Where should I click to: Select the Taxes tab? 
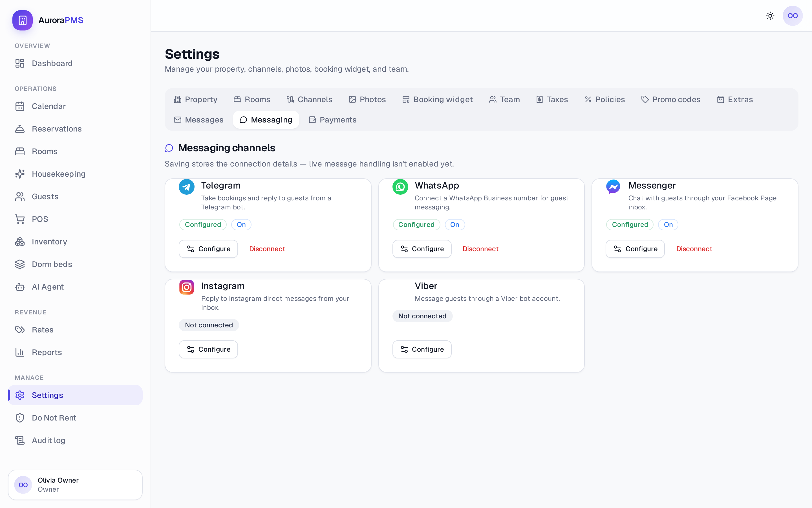[x=552, y=99]
